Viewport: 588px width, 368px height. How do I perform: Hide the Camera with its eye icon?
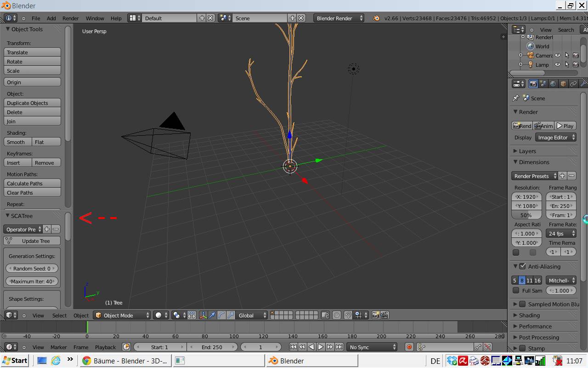tap(558, 55)
